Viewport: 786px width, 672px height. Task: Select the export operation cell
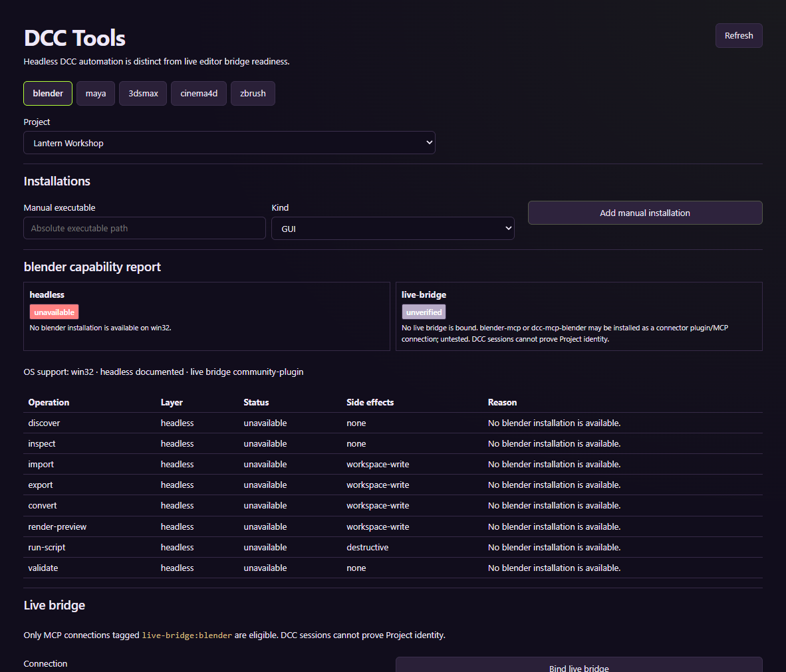pos(41,485)
